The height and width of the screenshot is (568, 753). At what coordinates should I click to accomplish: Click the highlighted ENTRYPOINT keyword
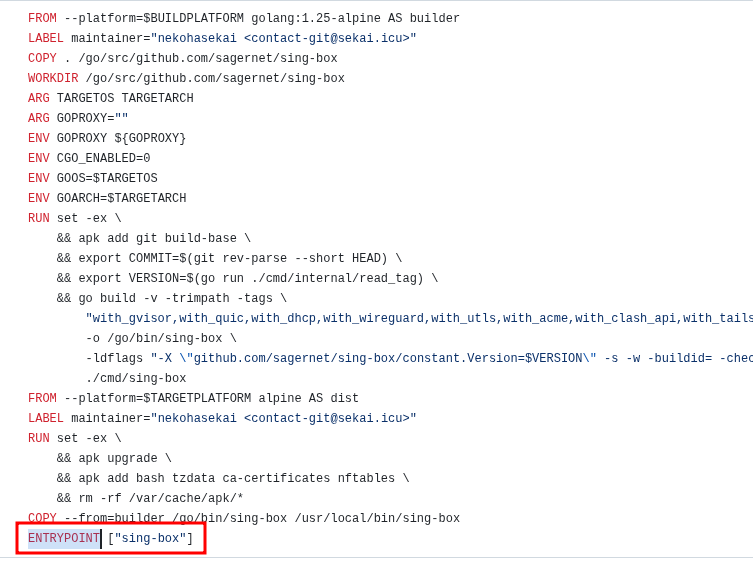coord(63,539)
